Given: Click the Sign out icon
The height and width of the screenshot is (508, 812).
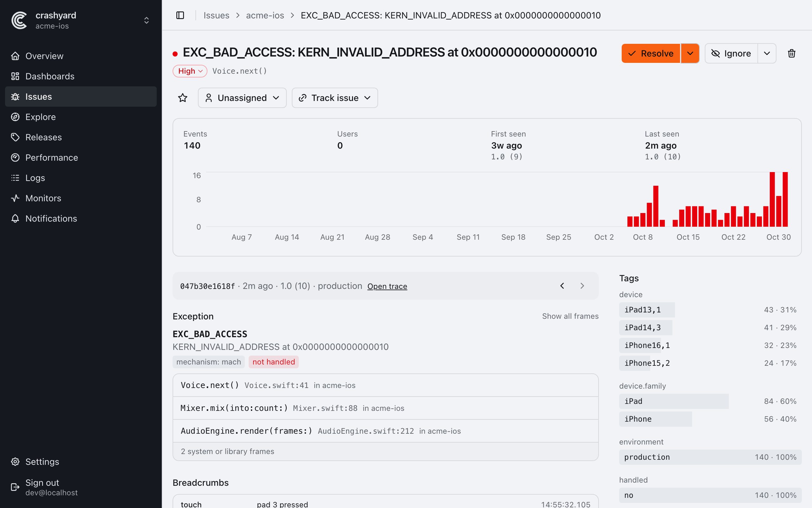Looking at the screenshot, I should tap(15, 487).
